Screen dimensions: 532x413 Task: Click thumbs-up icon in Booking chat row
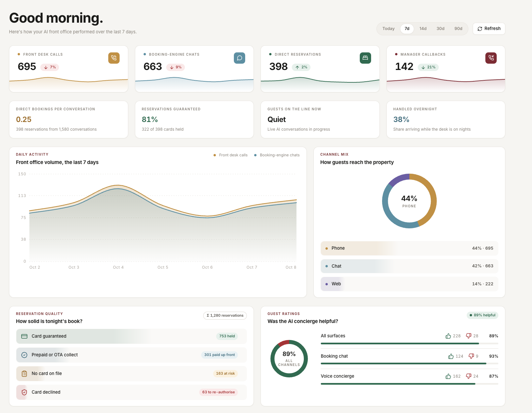[x=451, y=356]
